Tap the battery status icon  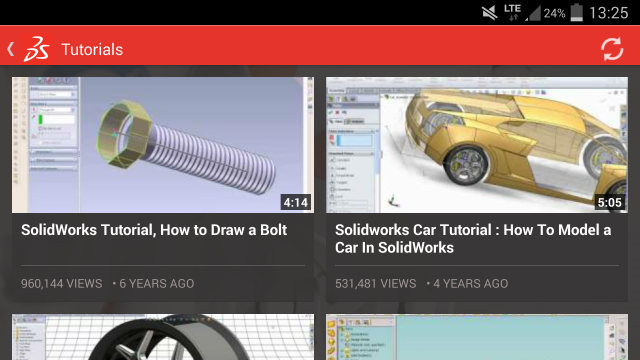tap(576, 12)
